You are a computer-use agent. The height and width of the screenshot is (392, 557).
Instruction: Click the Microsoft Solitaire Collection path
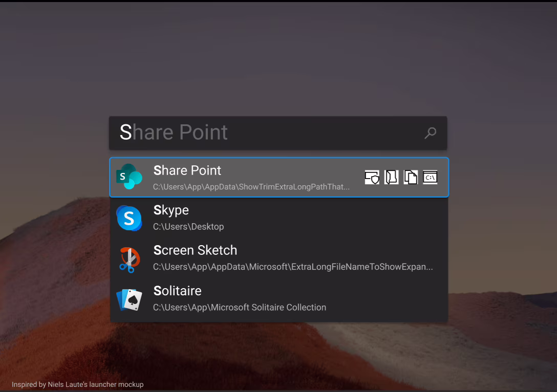coord(240,308)
